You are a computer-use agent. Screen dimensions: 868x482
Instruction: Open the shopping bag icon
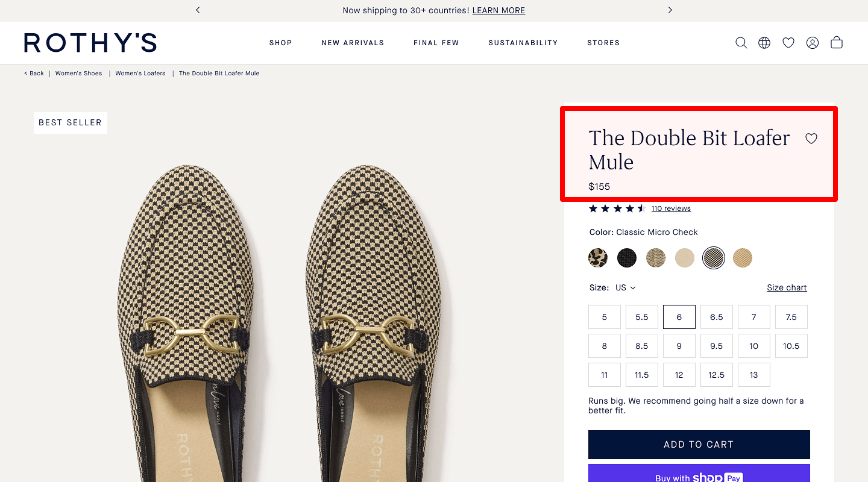pyautogui.click(x=836, y=42)
